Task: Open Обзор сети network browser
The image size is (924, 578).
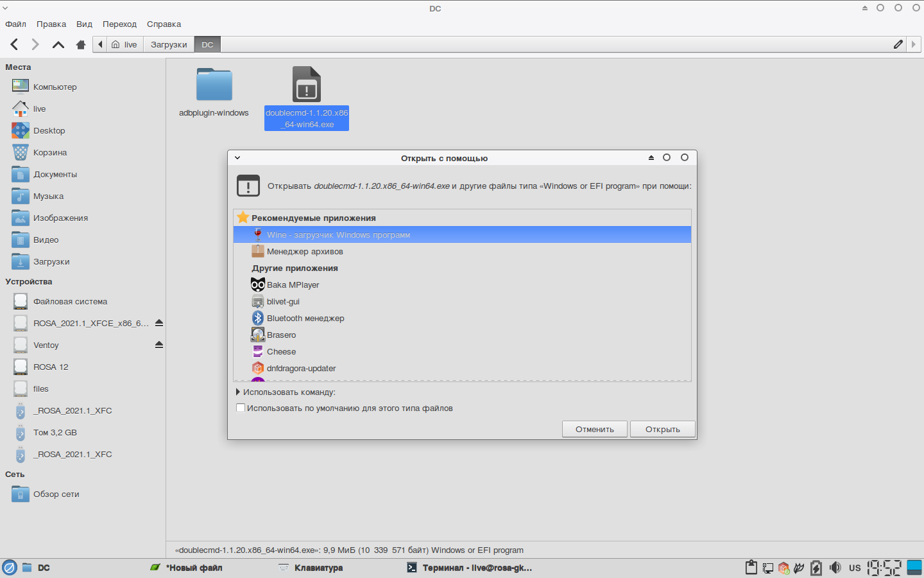Action: (56, 494)
